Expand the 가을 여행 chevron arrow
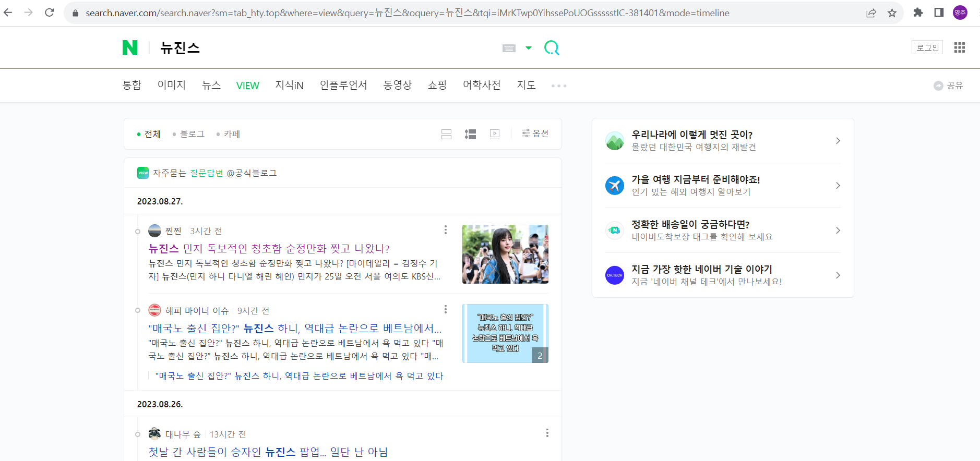Viewport: 980px width, 461px height. point(838,186)
